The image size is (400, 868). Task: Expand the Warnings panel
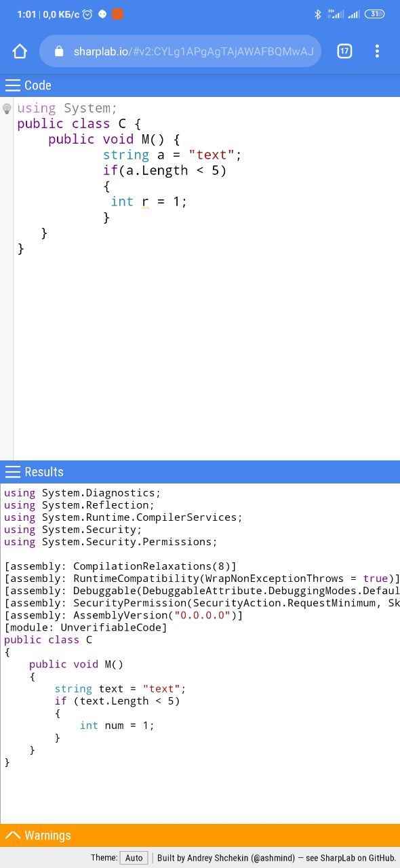[x=200, y=835]
